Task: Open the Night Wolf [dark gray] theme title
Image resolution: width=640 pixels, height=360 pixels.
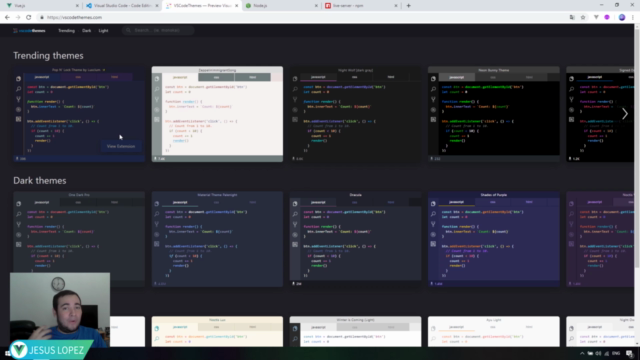Action: point(355,70)
